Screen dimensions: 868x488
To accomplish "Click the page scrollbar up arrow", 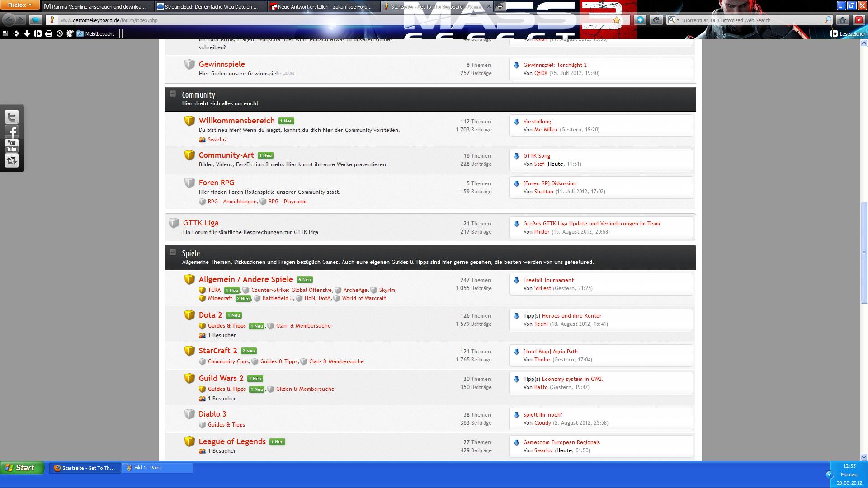I will pos(864,43).
